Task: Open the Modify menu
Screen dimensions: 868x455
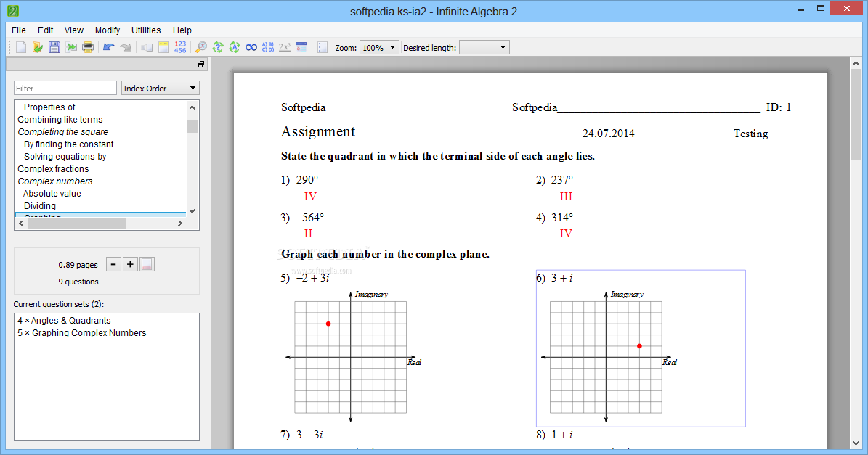Action: [x=108, y=30]
